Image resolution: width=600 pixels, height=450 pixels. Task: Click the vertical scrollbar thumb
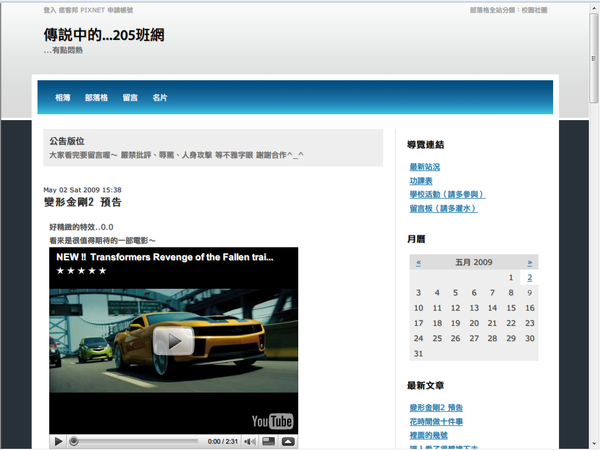click(x=594, y=57)
